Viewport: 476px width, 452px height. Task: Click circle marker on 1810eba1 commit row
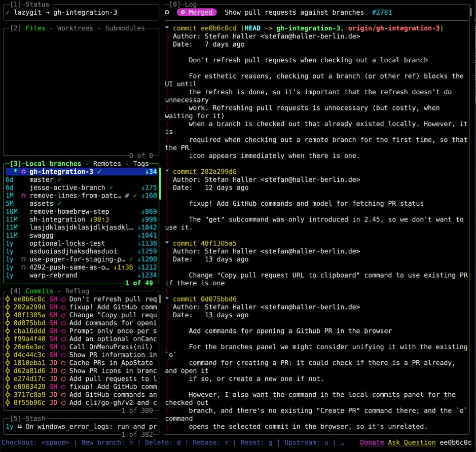[63, 363]
